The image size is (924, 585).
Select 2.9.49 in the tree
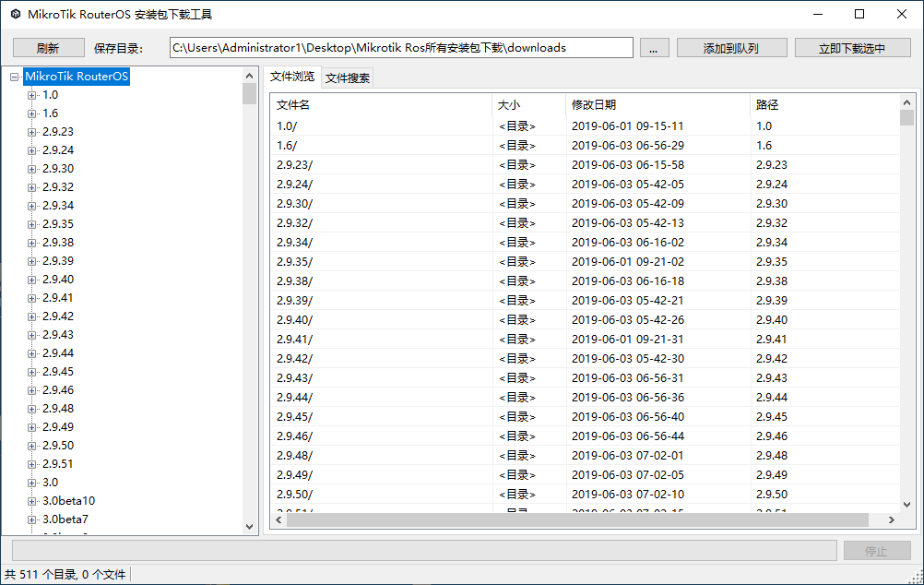coord(58,427)
